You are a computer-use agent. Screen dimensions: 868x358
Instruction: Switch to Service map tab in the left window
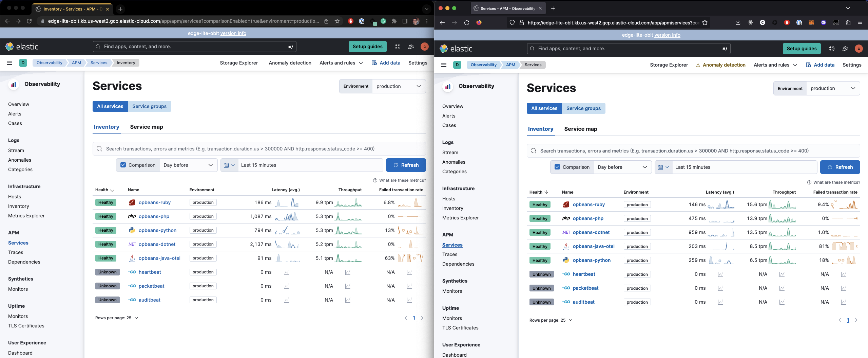click(x=147, y=127)
